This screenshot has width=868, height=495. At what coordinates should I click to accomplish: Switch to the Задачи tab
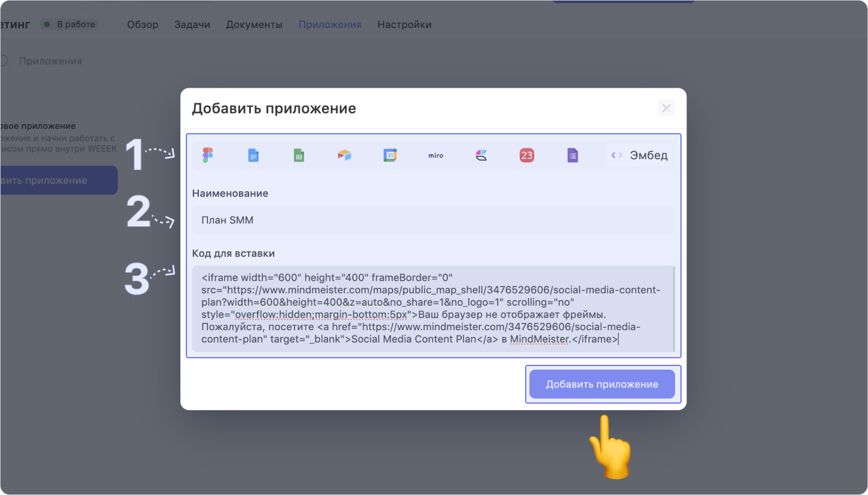pyautogui.click(x=192, y=24)
